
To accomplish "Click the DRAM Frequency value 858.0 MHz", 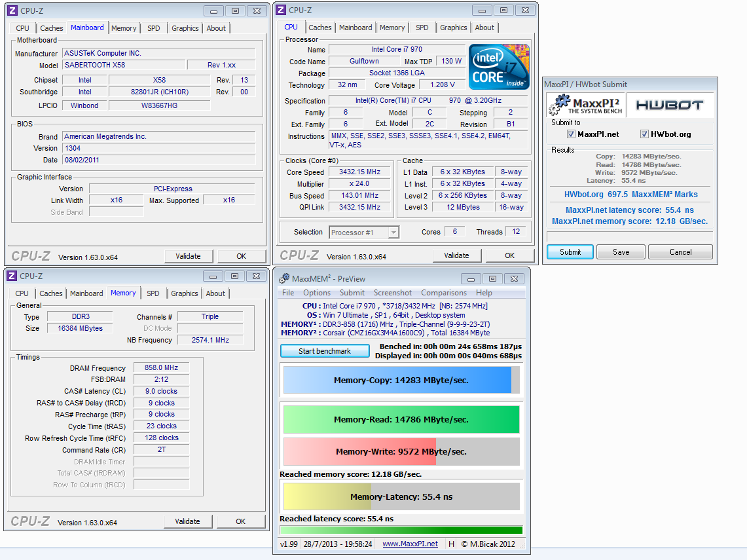I will [x=161, y=367].
